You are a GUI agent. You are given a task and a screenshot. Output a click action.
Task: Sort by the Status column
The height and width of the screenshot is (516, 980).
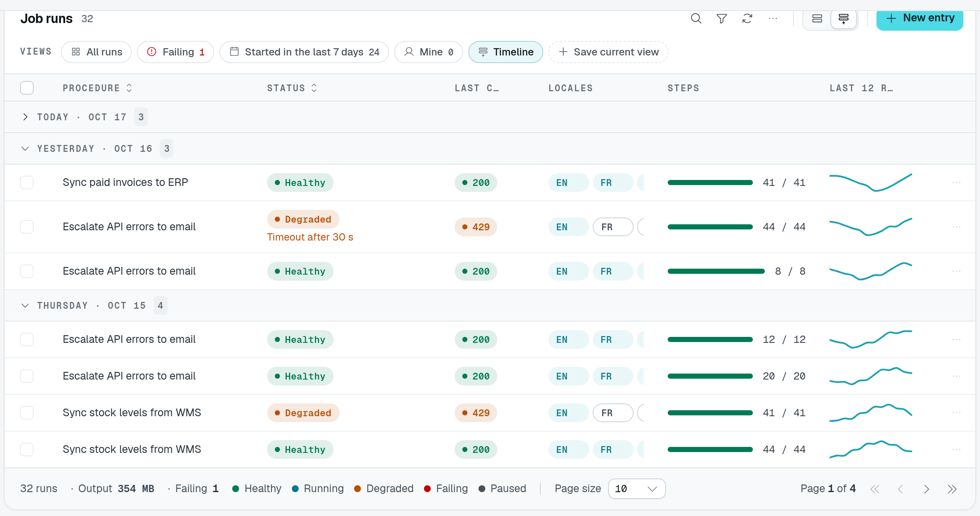pyautogui.click(x=292, y=88)
